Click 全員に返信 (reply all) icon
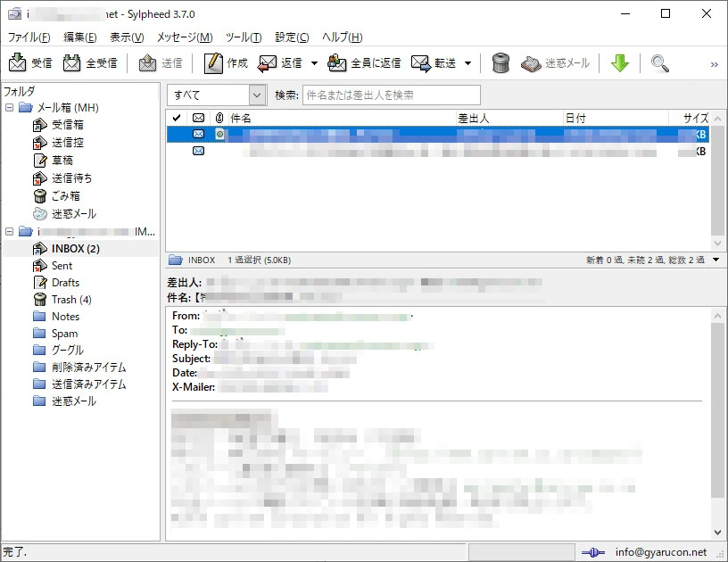 (x=337, y=63)
